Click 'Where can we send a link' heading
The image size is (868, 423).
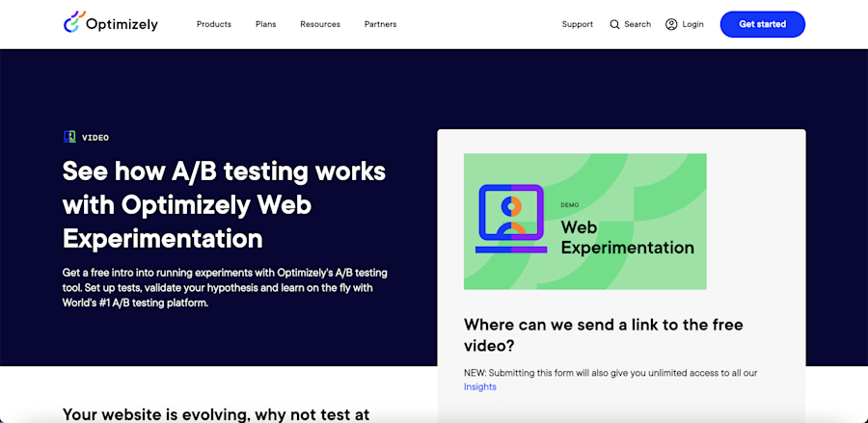(604, 335)
